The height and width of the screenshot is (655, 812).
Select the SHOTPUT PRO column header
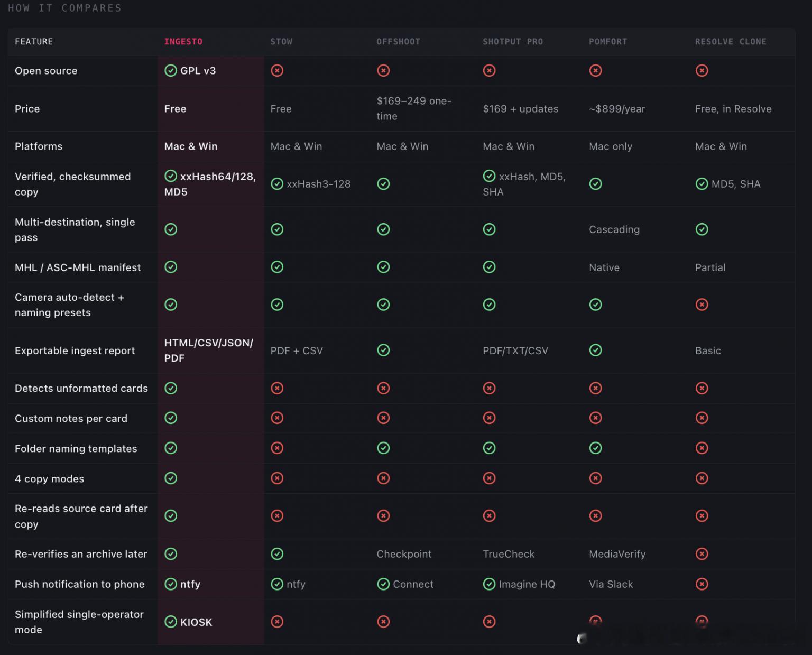click(513, 42)
